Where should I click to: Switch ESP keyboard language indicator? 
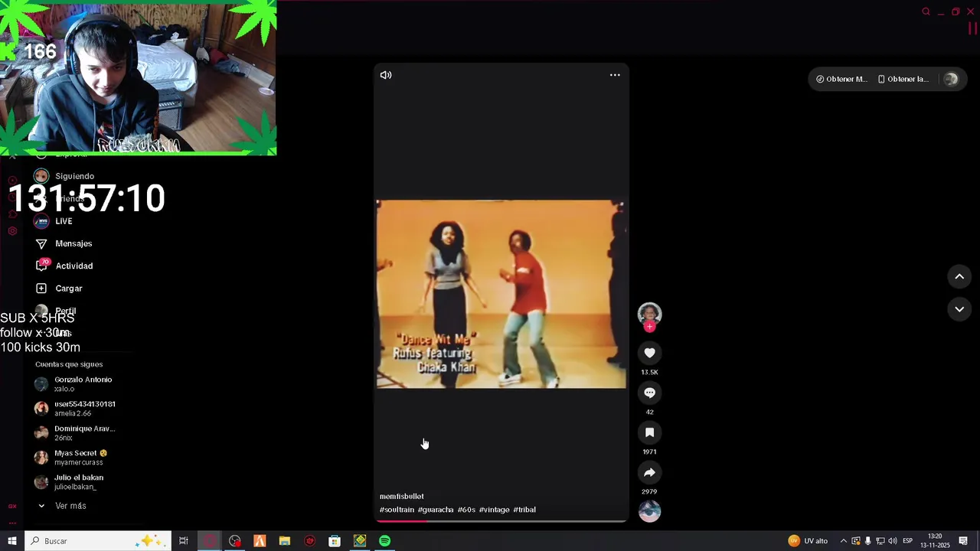pyautogui.click(x=907, y=541)
